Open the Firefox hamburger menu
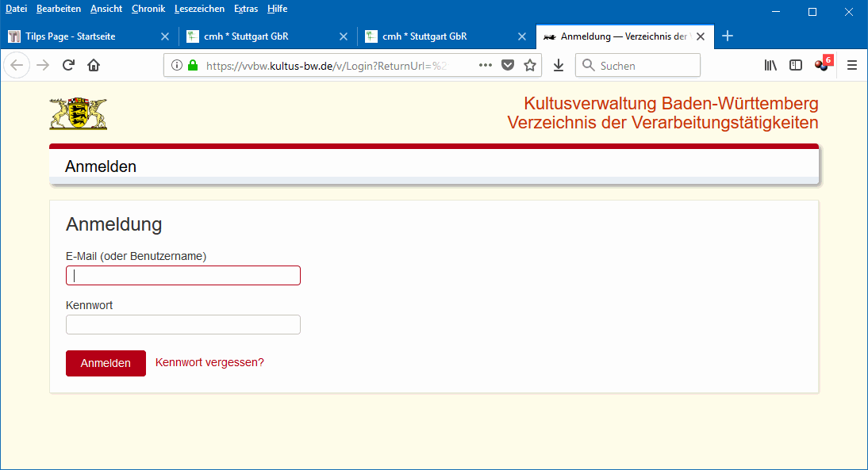The image size is (868, 470). (852, 66)
